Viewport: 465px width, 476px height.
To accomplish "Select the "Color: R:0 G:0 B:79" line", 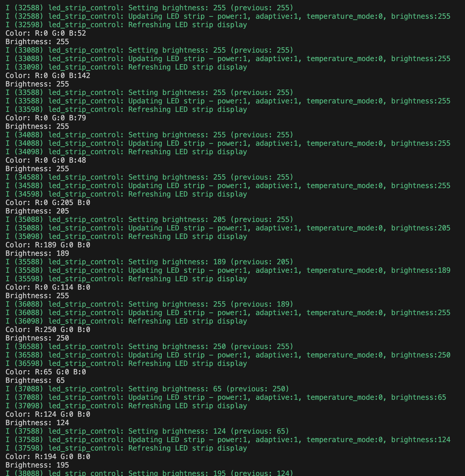I will click(x=46, y=118).
